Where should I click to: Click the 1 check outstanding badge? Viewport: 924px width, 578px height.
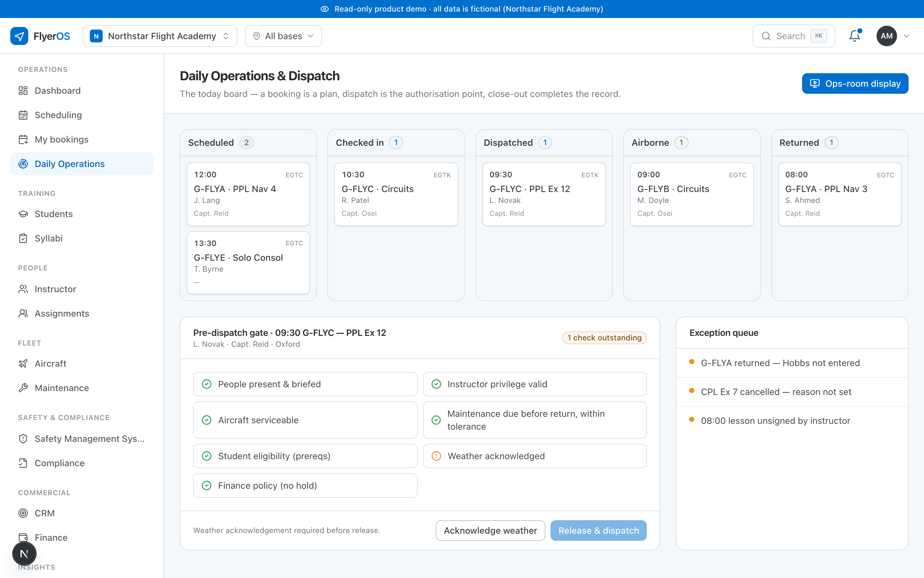click(x=604, y=338)
